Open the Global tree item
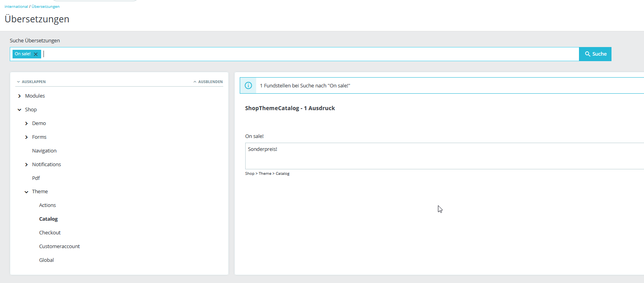This screenshot has height=283, width=644. (x=47, y=260)
